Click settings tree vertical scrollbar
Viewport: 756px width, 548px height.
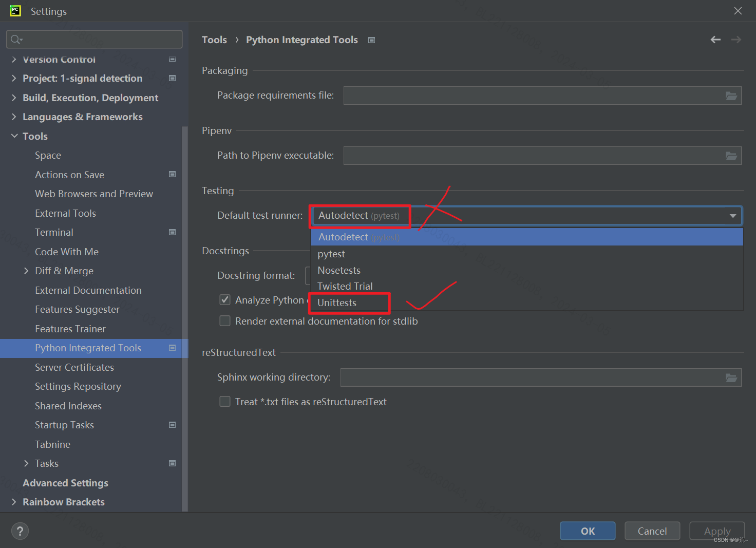click(x=185, y=318)
